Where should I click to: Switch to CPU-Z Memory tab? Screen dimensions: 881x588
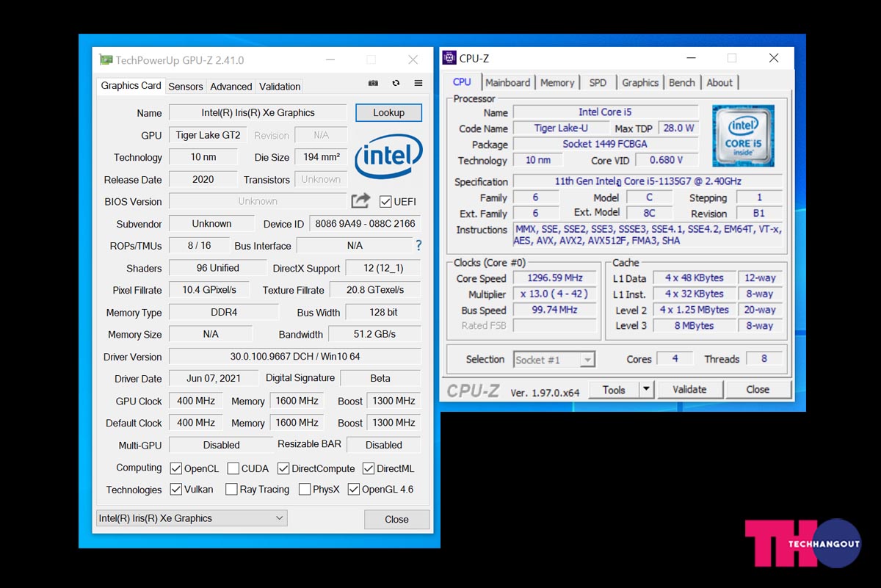[557, 83]
